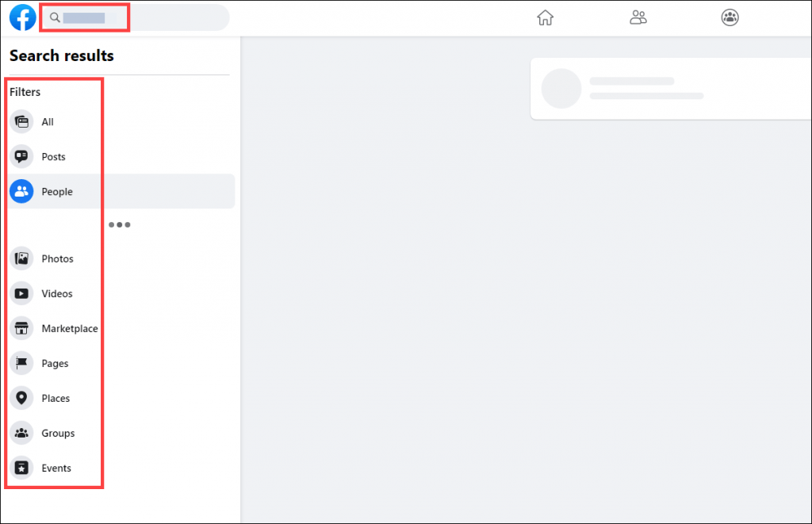Click the blue People filter icon

21,191
